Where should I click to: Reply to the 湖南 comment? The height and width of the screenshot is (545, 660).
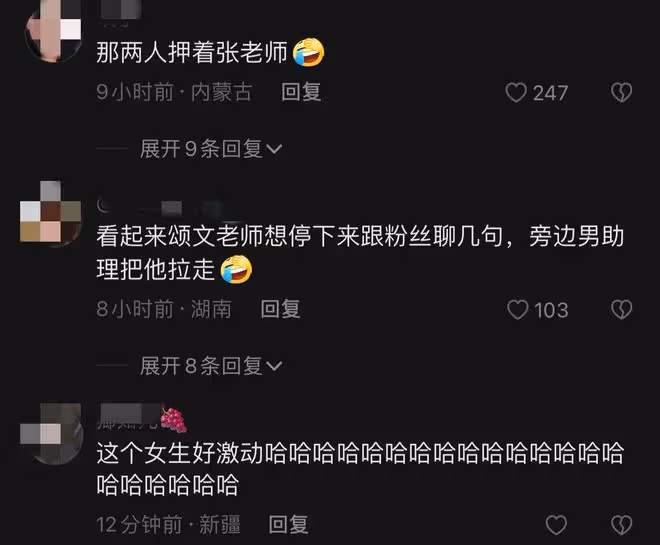[x=280, y=309]
